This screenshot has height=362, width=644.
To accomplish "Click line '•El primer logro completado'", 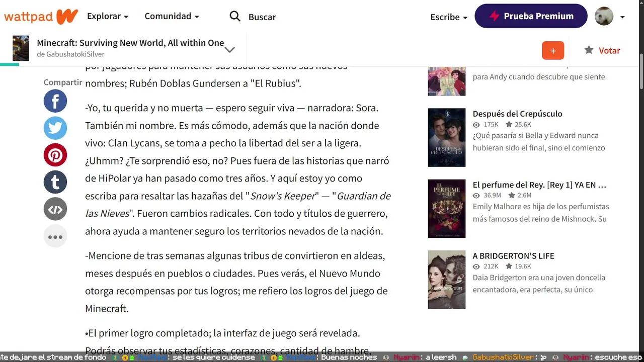I will pyautogui.click(x=222, y=333).
